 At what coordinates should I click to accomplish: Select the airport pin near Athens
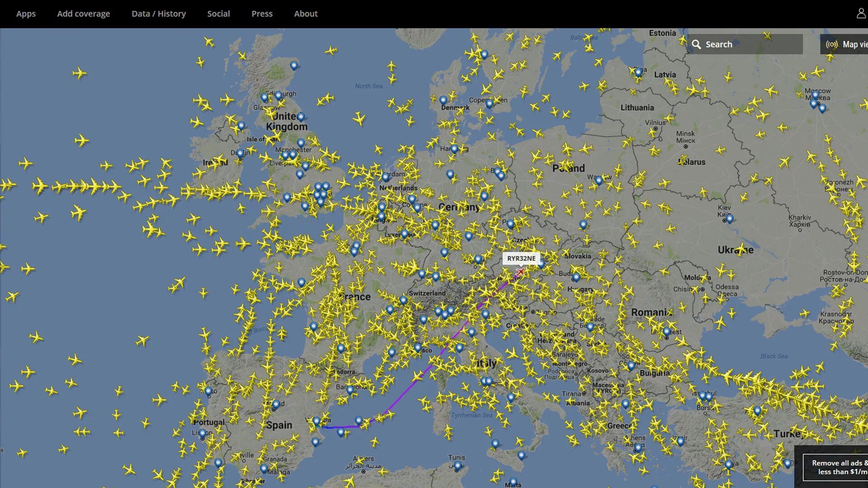[x=637, y=448]
